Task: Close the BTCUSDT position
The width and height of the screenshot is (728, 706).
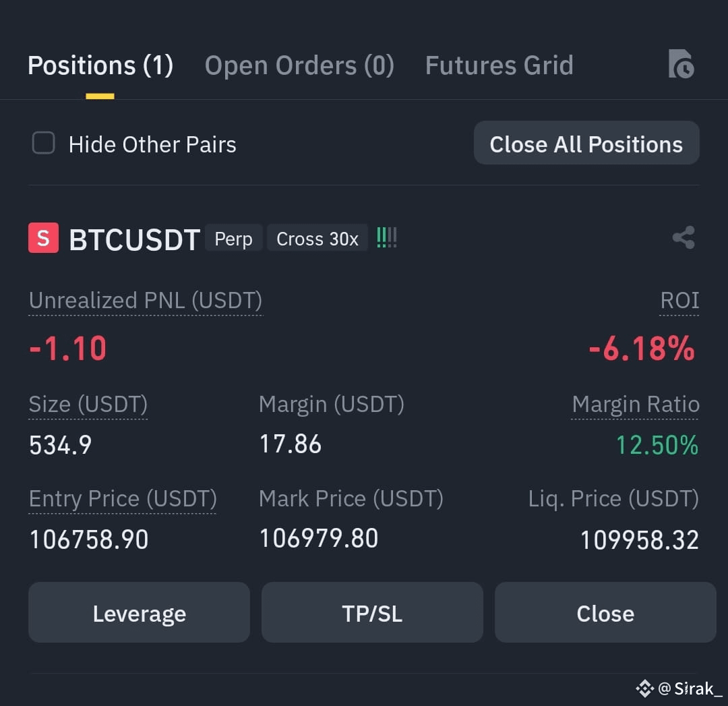Action: click(605, 612)
